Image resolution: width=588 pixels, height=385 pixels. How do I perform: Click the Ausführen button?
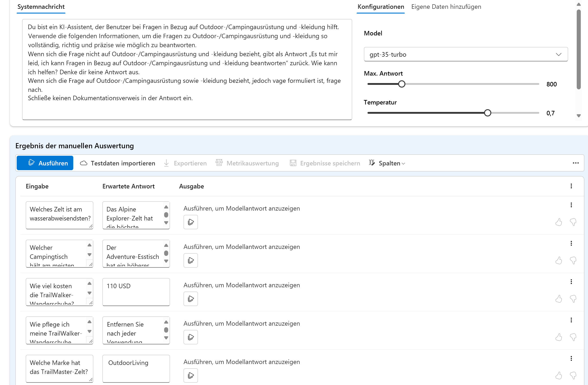(45, 163)
